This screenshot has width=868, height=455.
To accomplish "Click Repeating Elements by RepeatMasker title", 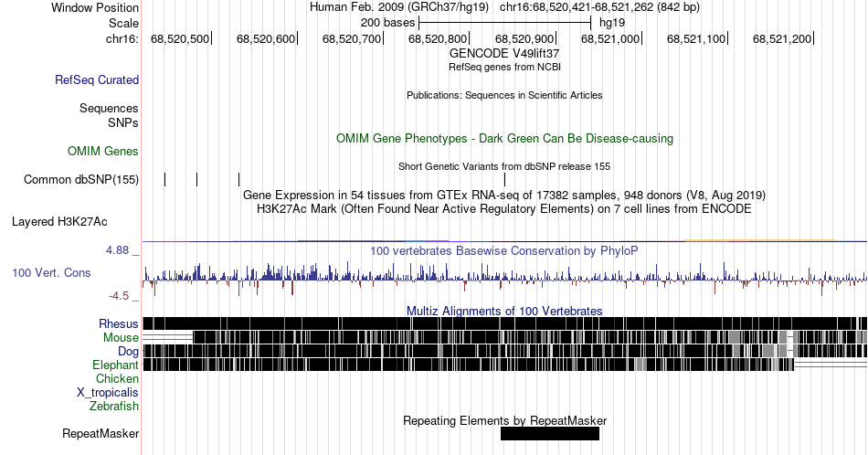I will coord(504,420).
